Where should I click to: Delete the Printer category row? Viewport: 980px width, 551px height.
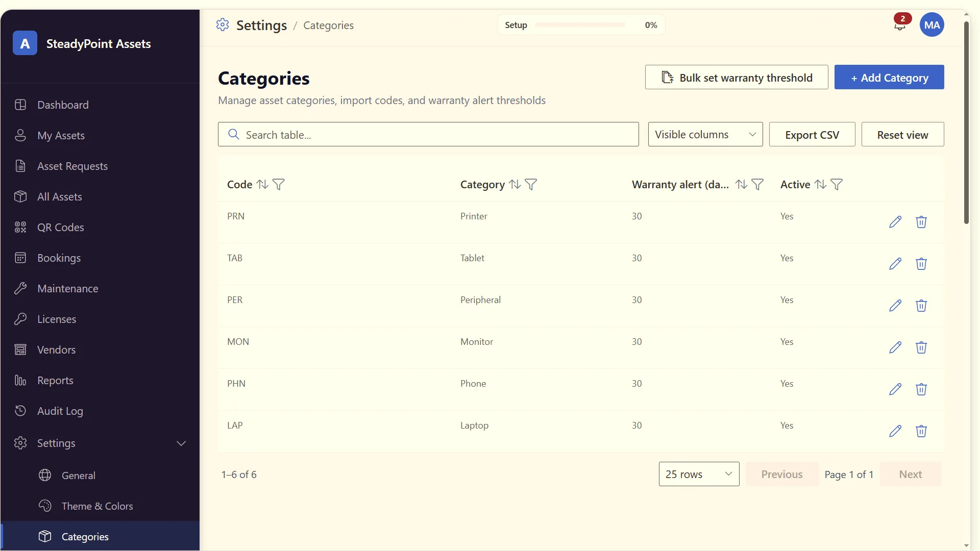pos(921,222)
